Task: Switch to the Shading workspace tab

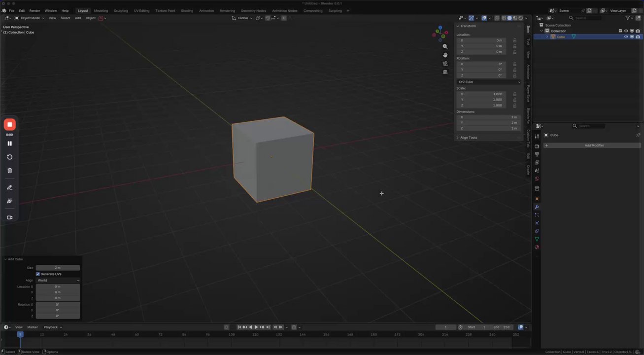Action: coord(187,10)
